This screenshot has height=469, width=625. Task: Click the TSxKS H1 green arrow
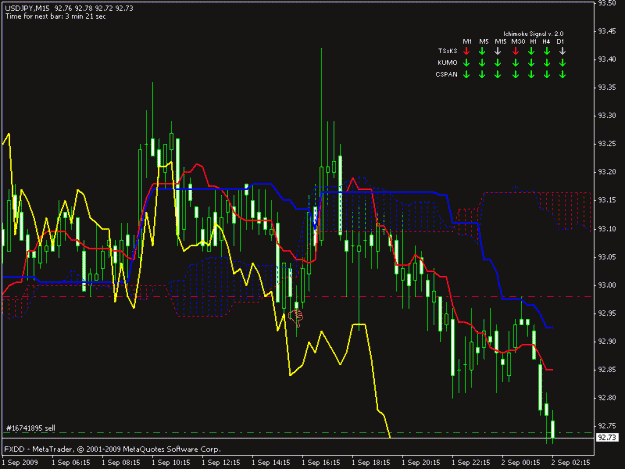(x=531, y=51)
